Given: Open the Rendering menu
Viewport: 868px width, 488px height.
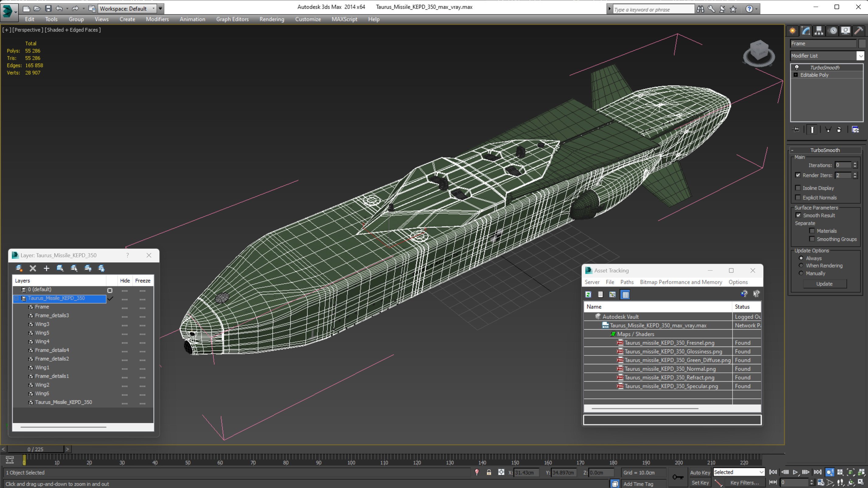Looking at the screenshot, I should click(x=272, y=19).
